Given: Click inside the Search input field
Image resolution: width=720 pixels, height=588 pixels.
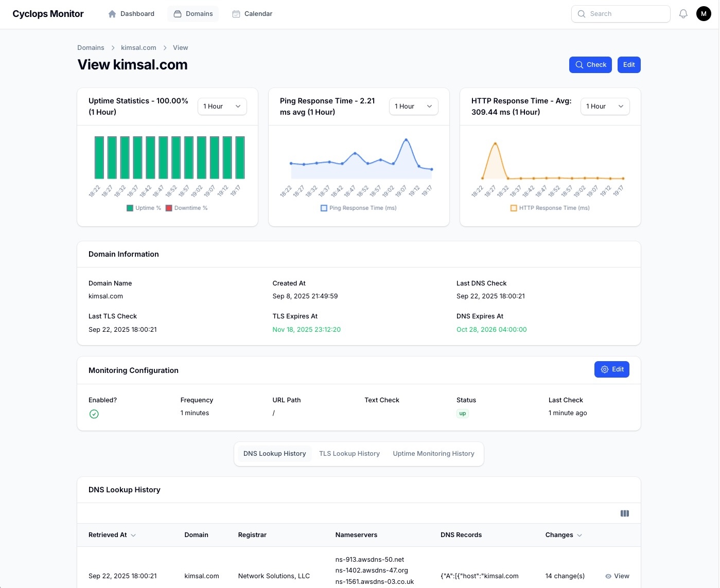Looking at the screenshot, I should click(620, 14).
